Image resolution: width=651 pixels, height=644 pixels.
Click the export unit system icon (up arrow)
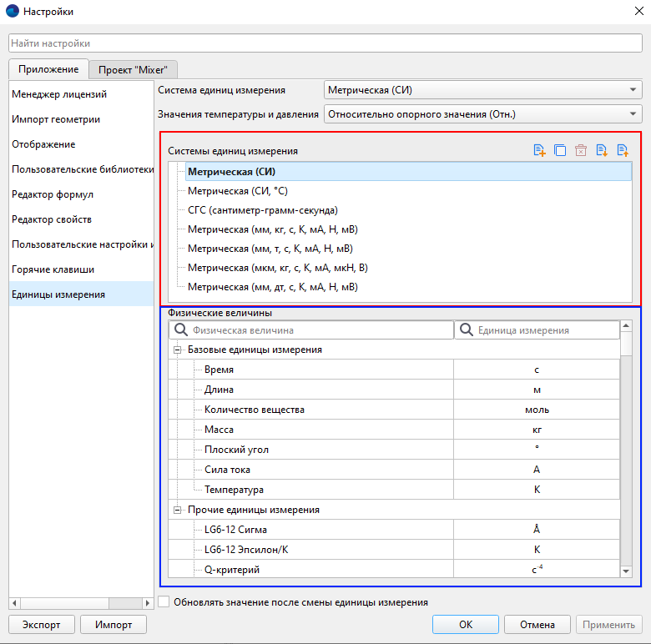(622, 151)
